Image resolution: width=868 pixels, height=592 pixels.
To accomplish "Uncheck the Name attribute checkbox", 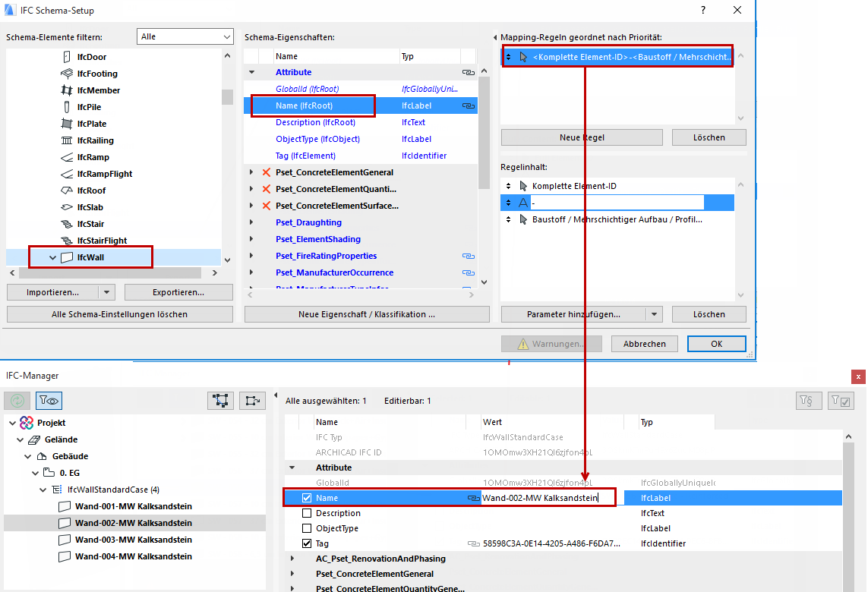I will [x=307, y=498].
